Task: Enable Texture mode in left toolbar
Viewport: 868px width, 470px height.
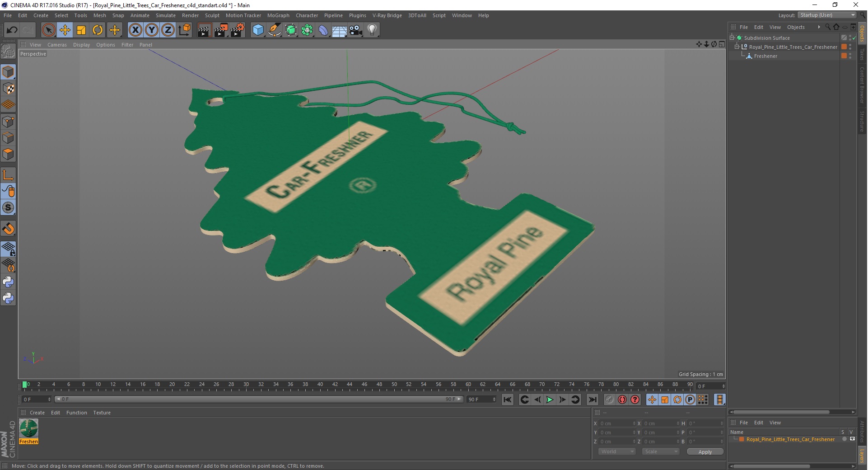Action: coord(8,89)
